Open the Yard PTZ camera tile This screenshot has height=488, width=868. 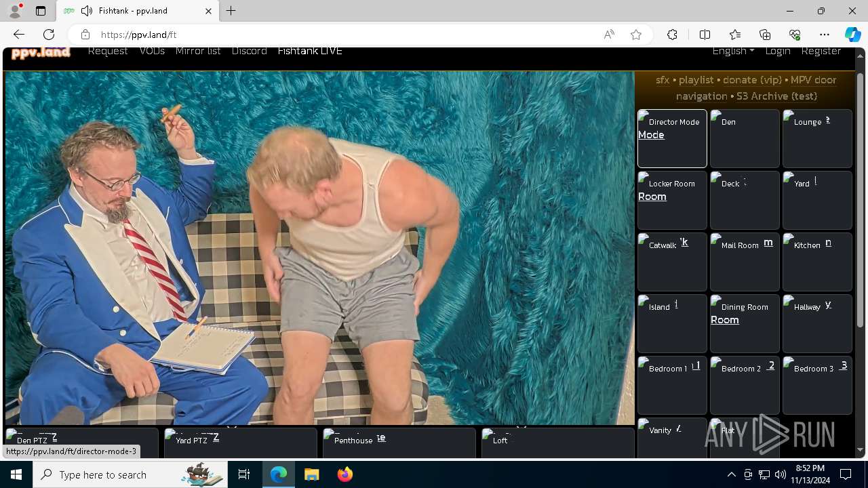click(240, 443)
